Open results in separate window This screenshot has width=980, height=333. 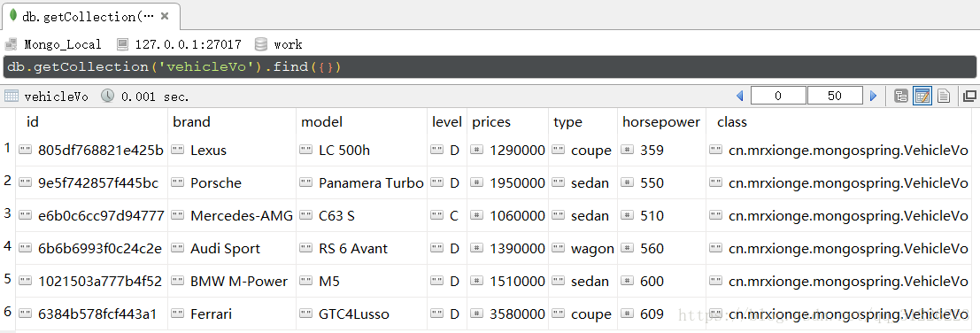click(969, 97)
